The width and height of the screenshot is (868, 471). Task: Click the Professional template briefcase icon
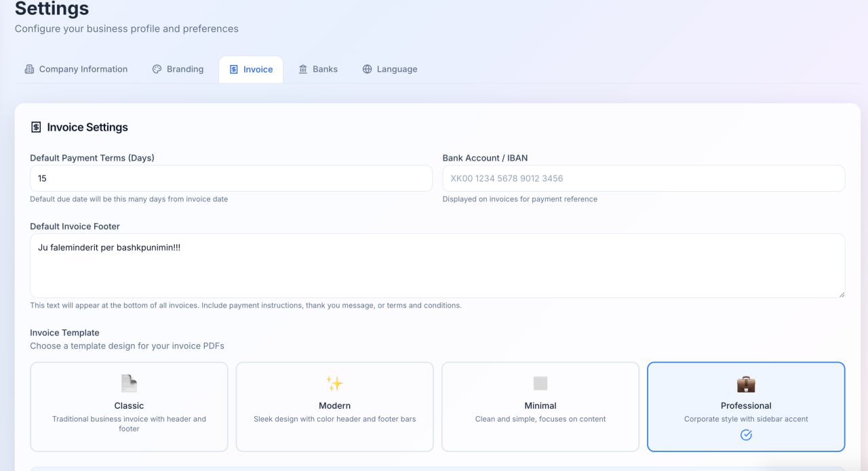(x=746, y=383)
